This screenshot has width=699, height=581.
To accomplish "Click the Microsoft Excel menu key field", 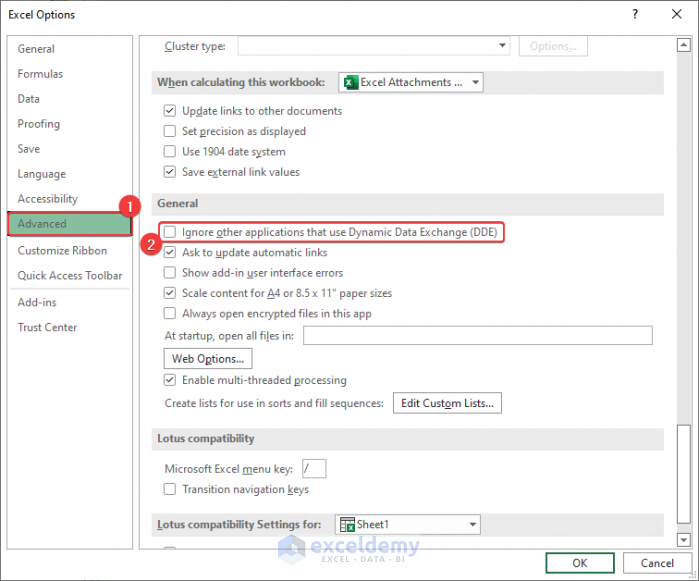I will pos(314,469).
